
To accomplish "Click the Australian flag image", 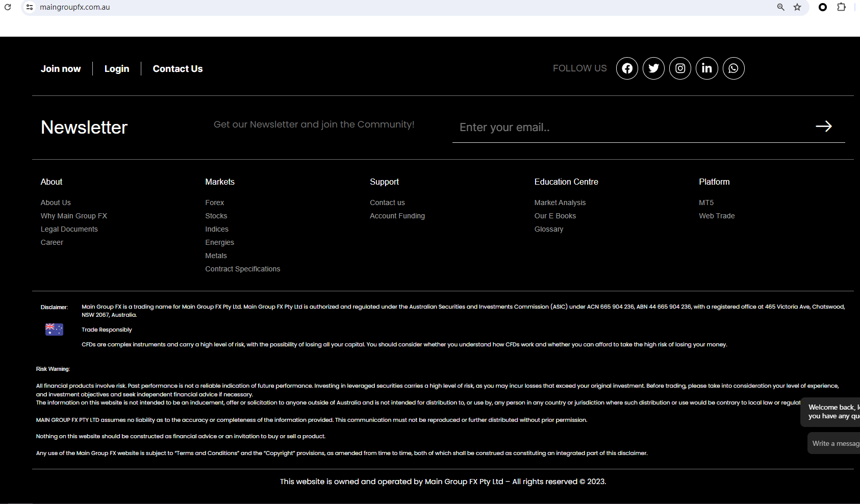I will tap(54, 330).
